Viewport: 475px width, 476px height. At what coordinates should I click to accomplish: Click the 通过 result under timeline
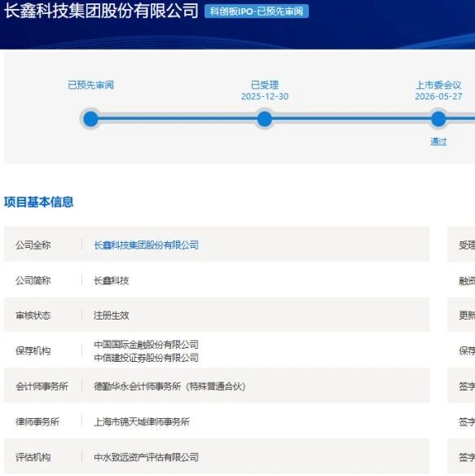438,142
